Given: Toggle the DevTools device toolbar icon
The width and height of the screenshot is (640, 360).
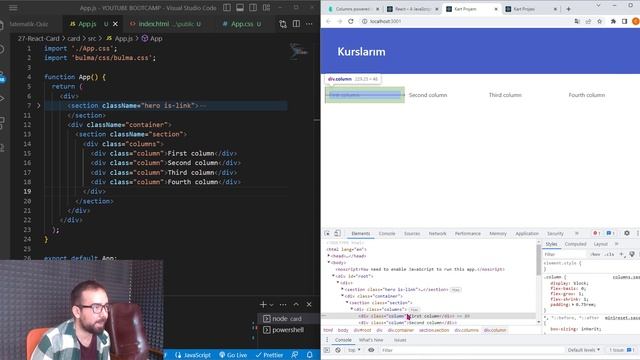Looking at the screenshot, I should [x=338, y=233].
